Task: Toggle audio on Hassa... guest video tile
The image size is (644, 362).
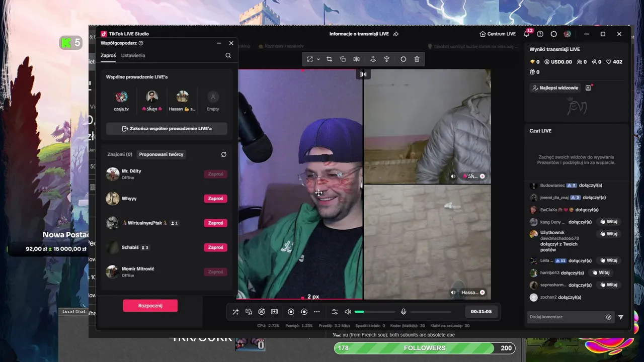Action: pos(453,292)
